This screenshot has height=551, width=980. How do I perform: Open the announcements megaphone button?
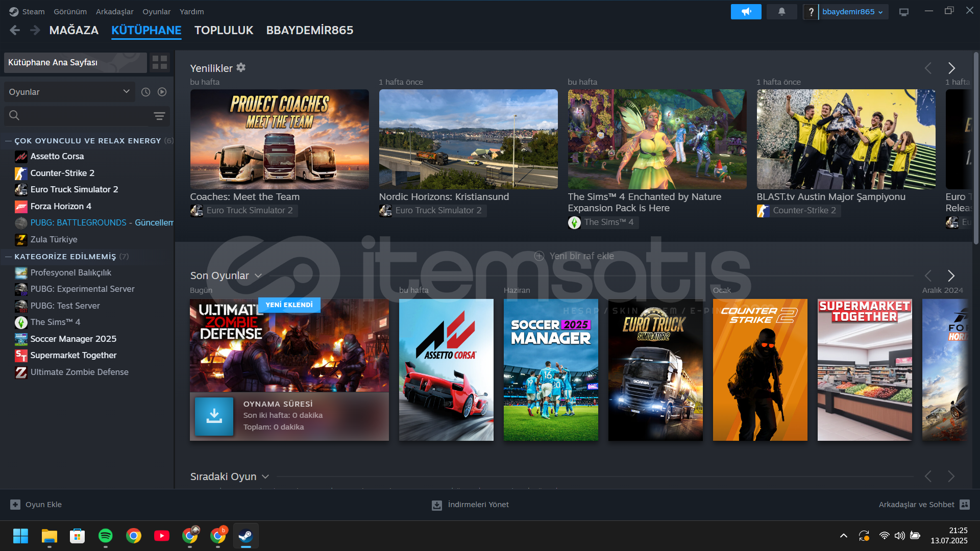(746, 12)
